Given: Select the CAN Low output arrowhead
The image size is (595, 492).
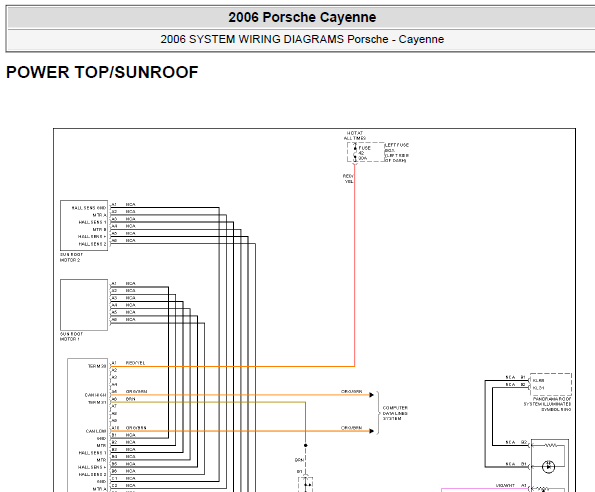Looking at the screenshot, I should pyautogui.click(x=371, y=431).
